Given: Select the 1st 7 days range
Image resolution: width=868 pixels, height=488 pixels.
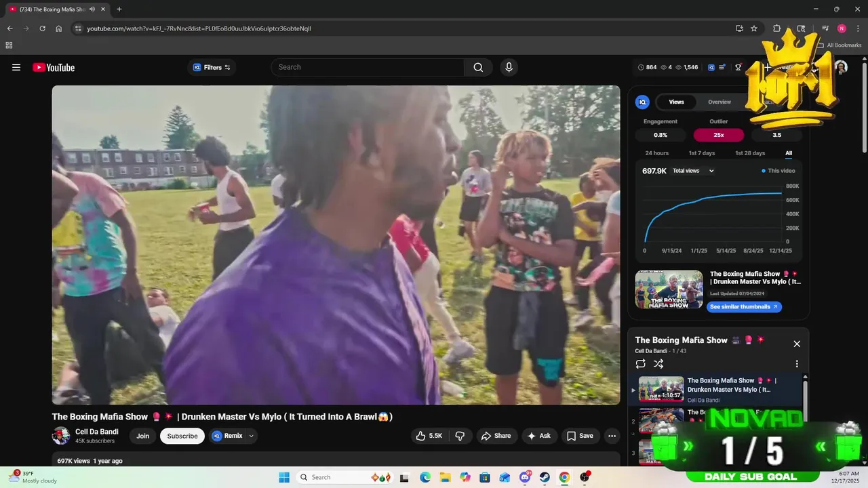Looking at the screenshot, I should tap(702, 153).
